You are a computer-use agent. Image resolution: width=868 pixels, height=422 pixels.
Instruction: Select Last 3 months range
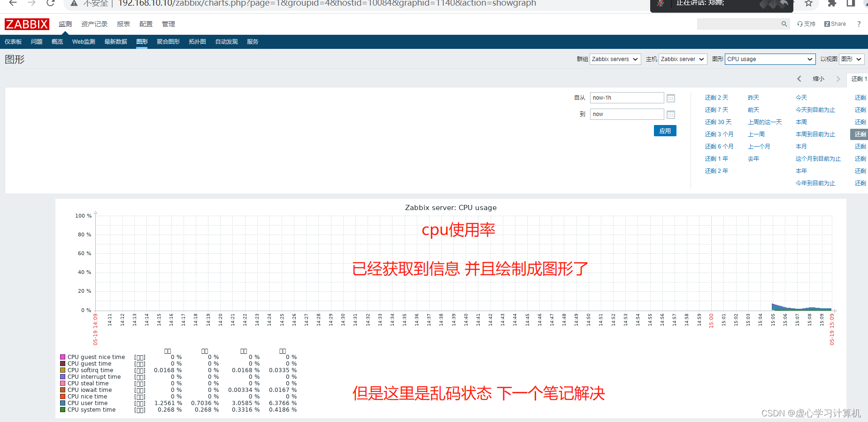tap(719, 134)
